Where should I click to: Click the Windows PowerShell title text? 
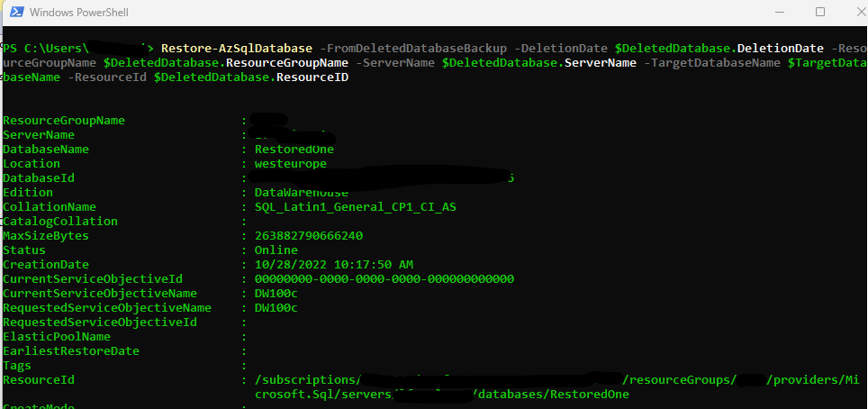pos(79,12)
